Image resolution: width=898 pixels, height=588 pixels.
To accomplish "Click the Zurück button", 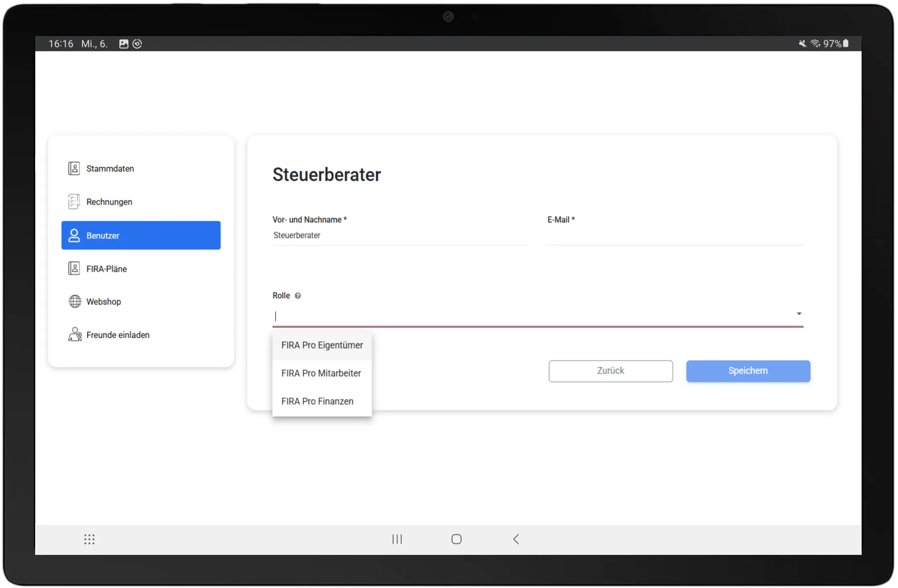I will coord(611,371).
